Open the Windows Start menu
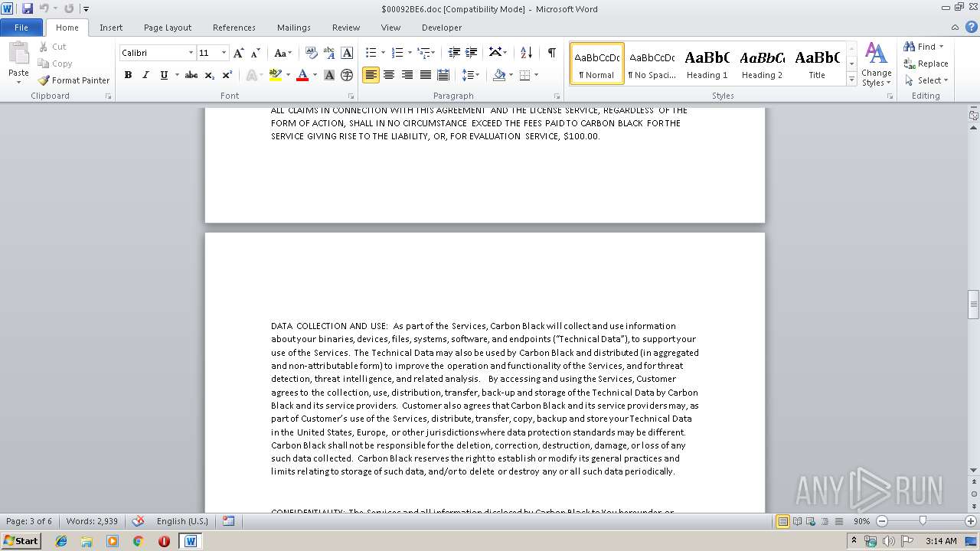Screen dimensions: 980x551 (21, 540)
